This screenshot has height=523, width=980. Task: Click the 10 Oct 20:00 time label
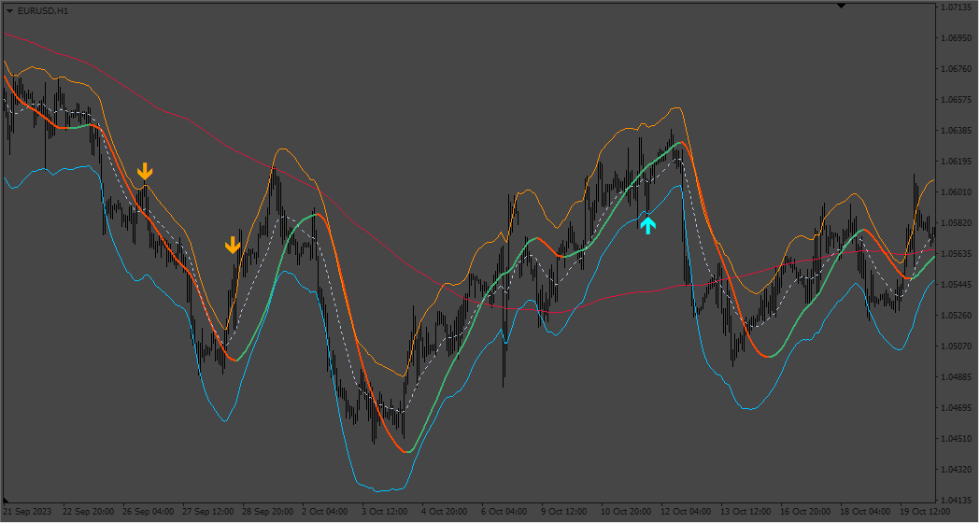point(626,512)
